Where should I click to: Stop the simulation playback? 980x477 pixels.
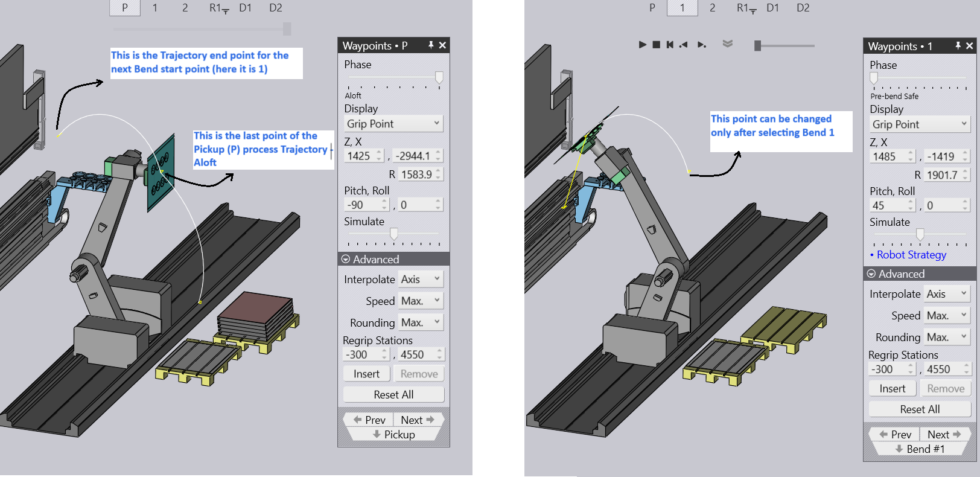tap(657, 45)
